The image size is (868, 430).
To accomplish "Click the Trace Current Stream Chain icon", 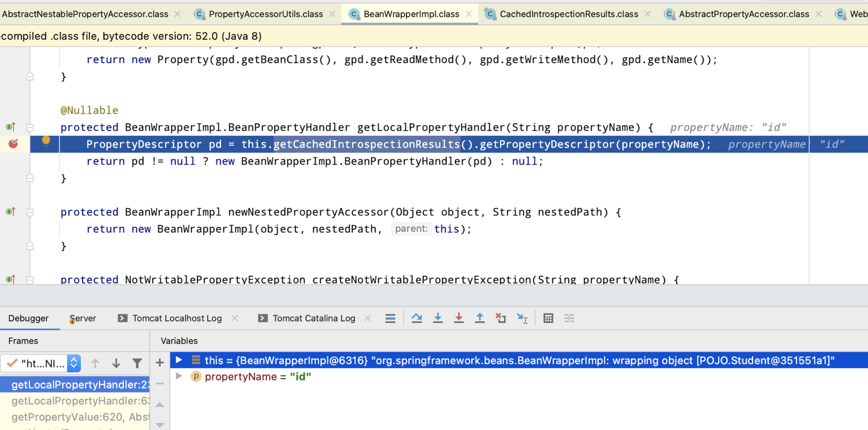I will click(x=569, y=318).
